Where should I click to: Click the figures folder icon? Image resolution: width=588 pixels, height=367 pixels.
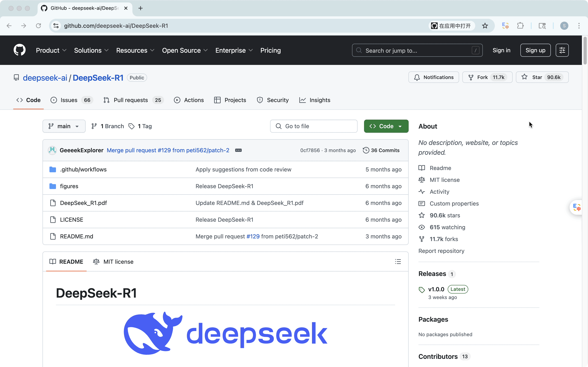pyautogui.click(x=53, y=186)
